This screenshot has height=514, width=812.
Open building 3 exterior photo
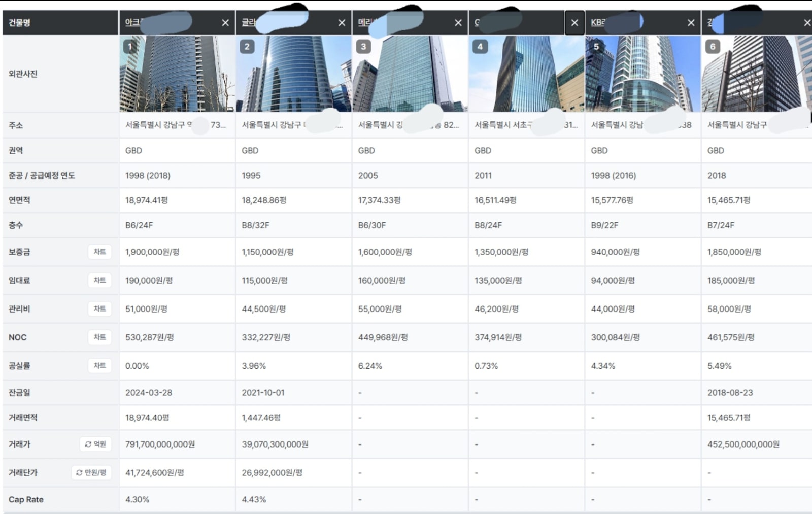pos(410,74)
